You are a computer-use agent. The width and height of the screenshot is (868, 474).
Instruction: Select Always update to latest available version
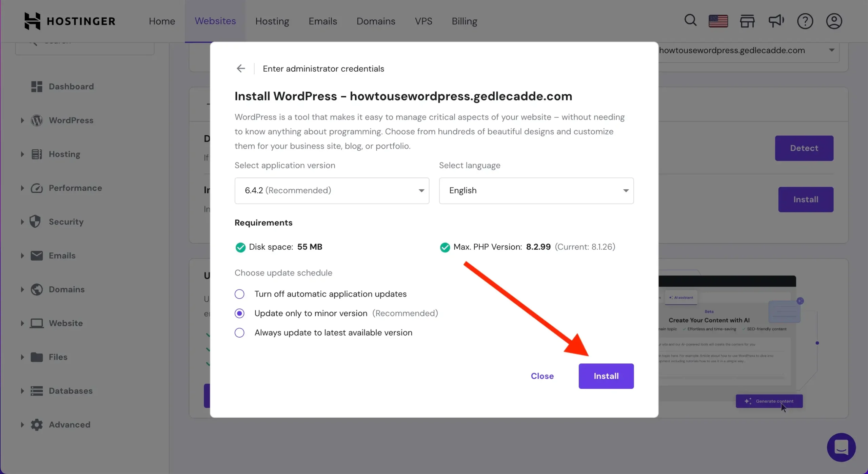[x=239, y=333]
